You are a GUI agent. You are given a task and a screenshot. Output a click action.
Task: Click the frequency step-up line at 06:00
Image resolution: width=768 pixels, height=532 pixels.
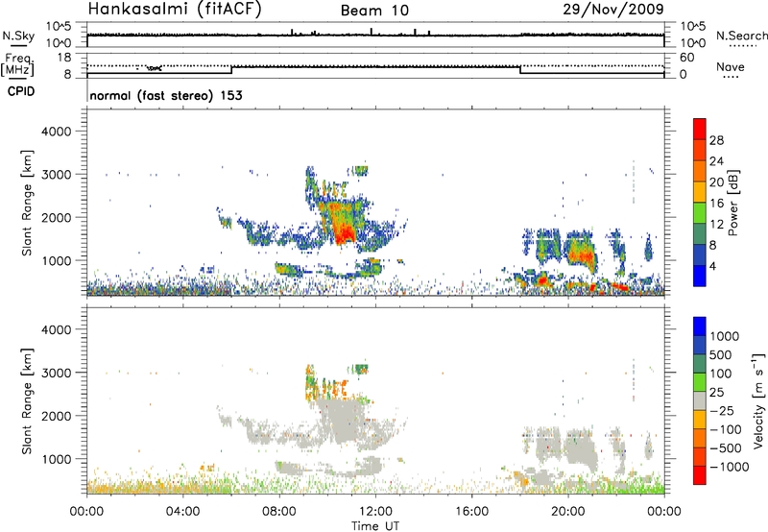point(231,70)
